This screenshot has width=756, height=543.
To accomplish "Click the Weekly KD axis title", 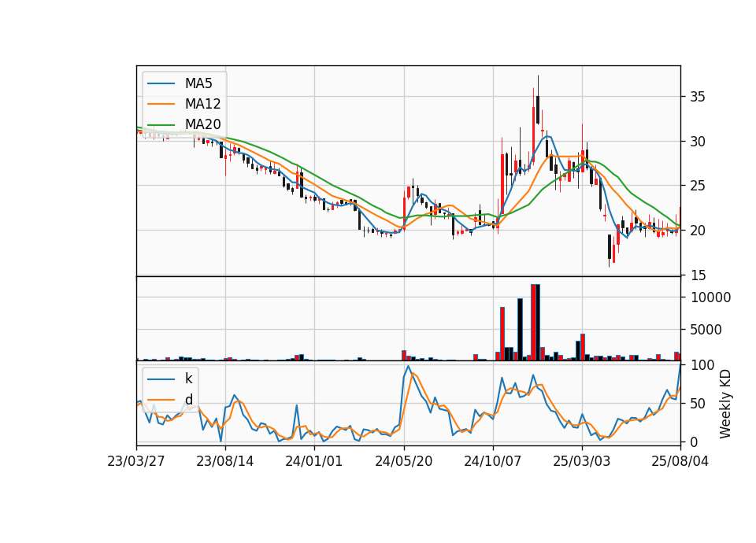I will coord(725,404).
